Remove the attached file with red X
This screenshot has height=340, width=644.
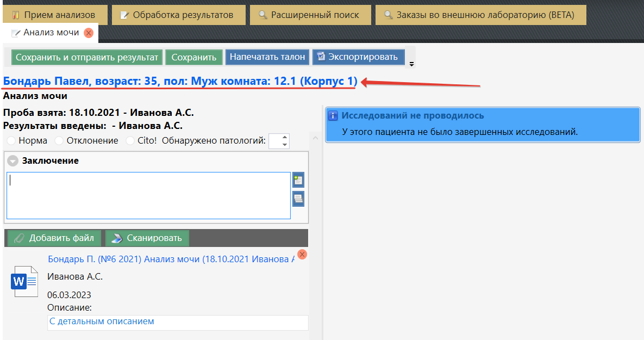(302, 255)
